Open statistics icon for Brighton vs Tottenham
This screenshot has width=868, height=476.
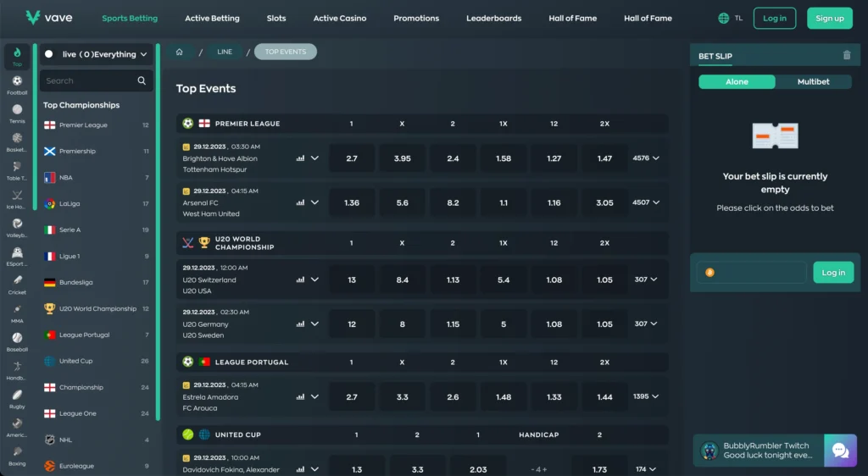tap(300, 158)
